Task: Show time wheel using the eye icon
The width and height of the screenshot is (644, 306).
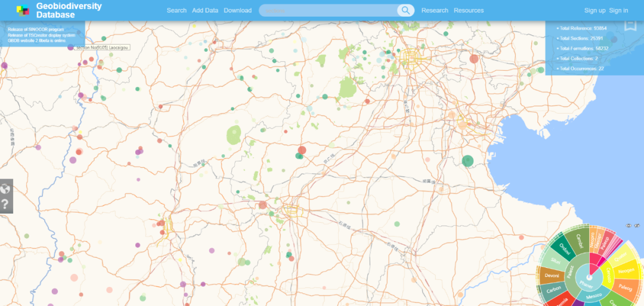Action: click(628, 226)
